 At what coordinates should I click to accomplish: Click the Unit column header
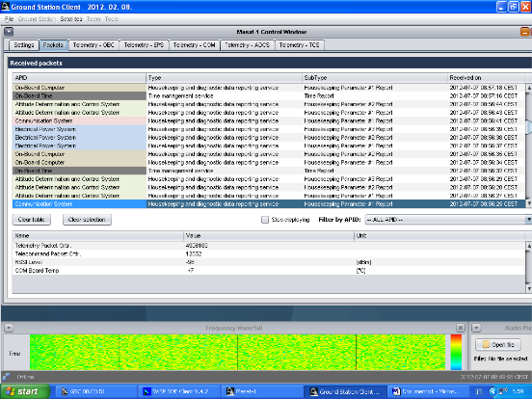pyautogui.click(x=439, y=235)
